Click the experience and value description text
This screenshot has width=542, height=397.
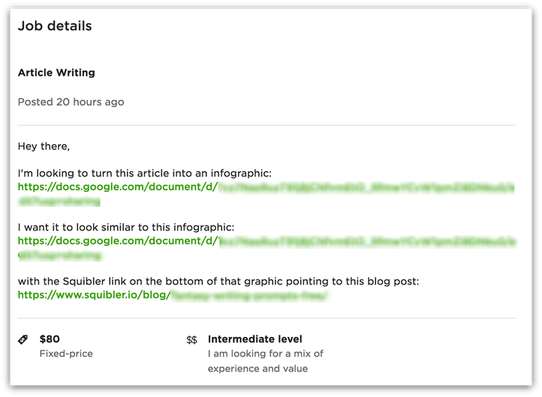(258, 369)
